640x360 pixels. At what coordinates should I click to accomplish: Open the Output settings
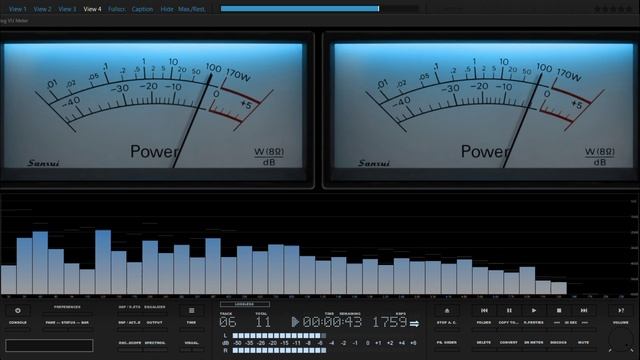[155, 322]
